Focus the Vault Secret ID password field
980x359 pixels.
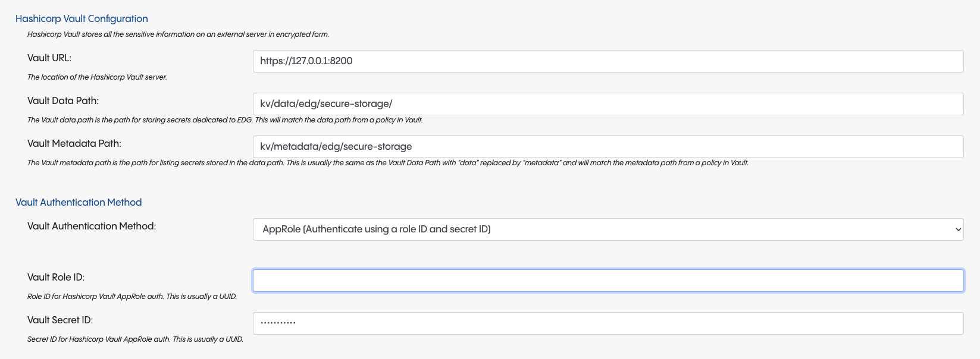click(608, 323)
